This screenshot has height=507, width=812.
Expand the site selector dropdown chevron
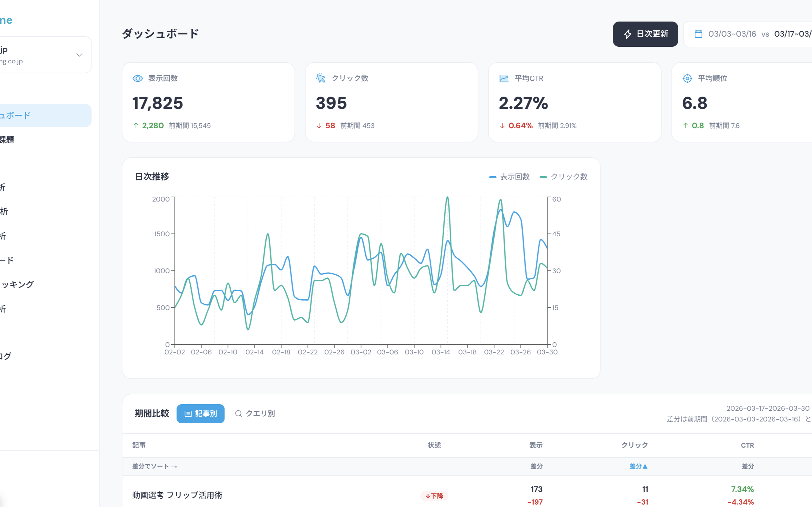point(79,55)
